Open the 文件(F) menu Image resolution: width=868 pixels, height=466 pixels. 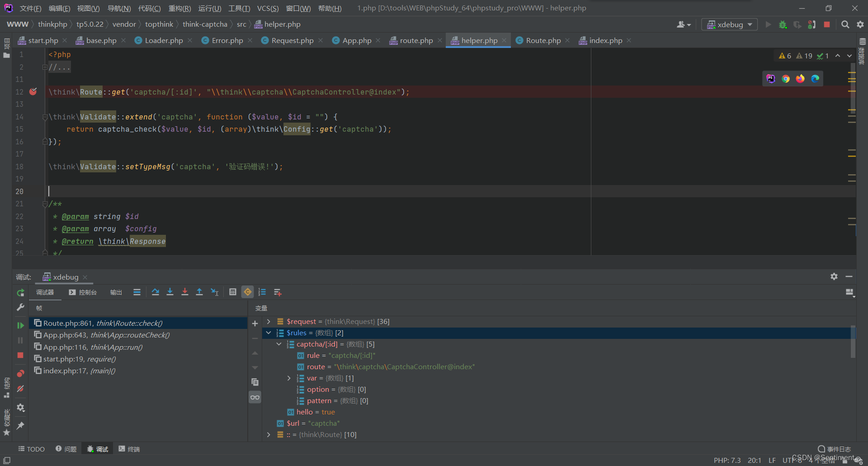30,8
